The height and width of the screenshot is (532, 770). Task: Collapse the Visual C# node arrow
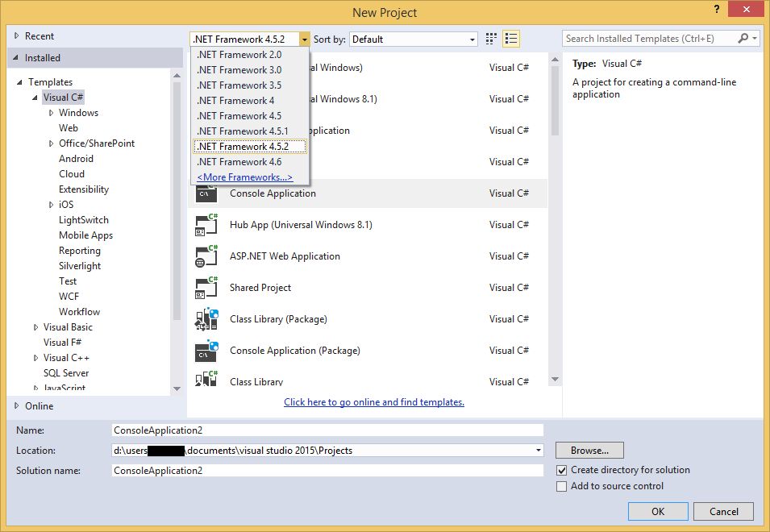point(35,98)
